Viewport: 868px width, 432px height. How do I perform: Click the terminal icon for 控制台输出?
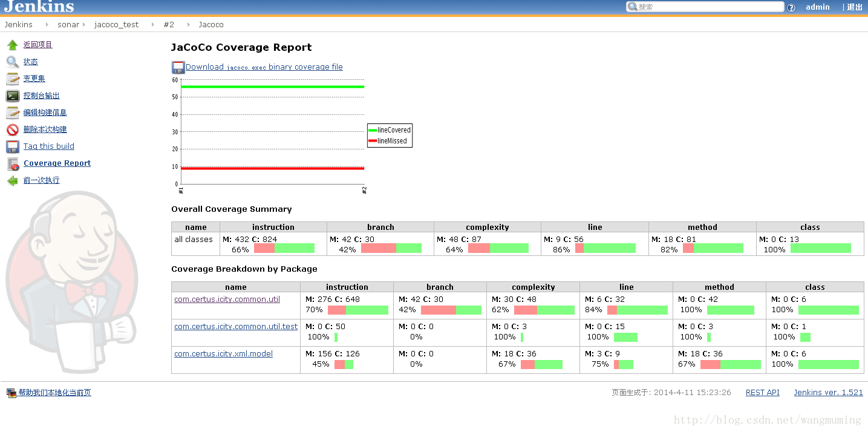click(x=13, y=96)
